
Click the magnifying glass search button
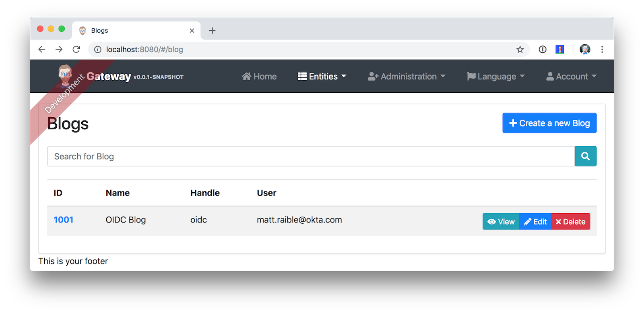(585, 156)
